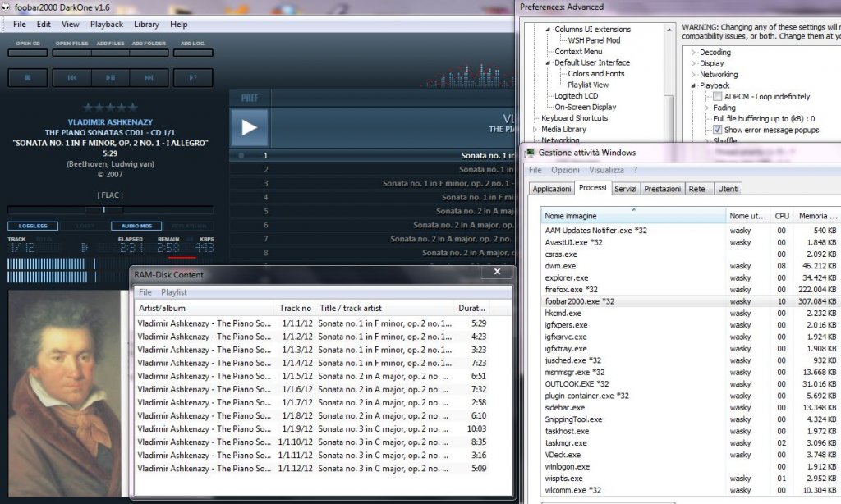Open Visualizza menu in Task Manager
841x504 pixels.
click(x=606, y=170)
